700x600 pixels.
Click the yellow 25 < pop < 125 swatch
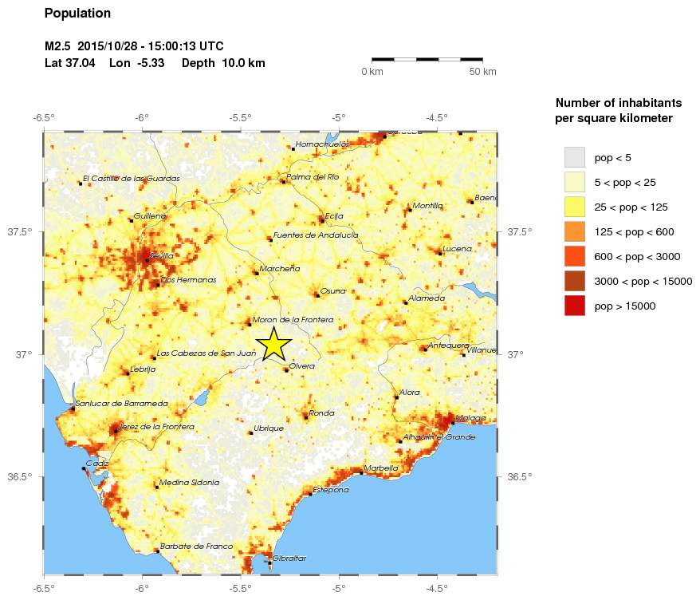574,207
